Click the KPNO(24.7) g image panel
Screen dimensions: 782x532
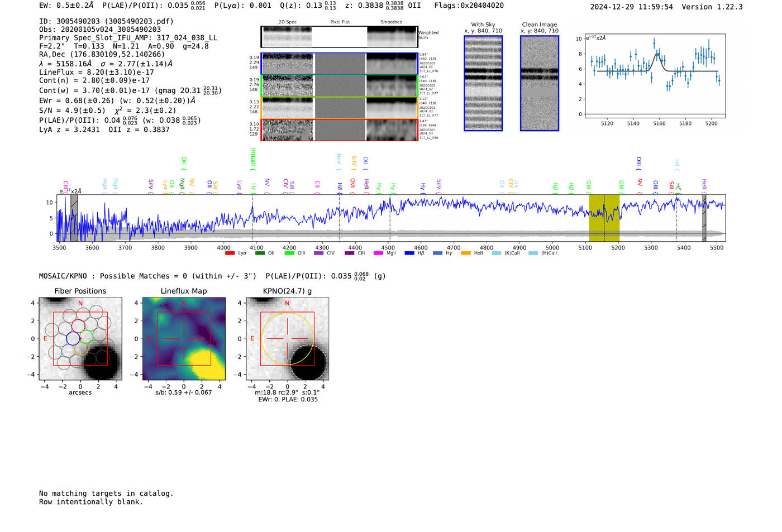(x=287, y=339)
